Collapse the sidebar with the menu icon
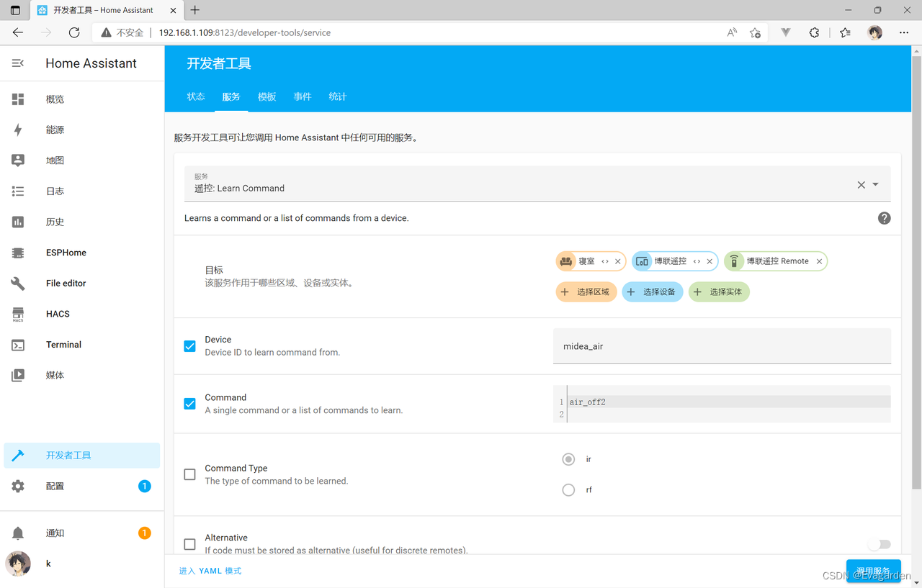 tap(18, 63)
